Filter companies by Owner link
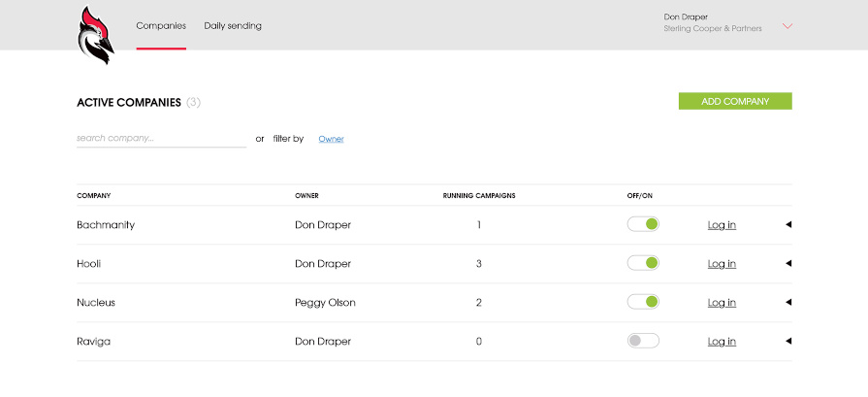This screenshot has width=868, height=397. (x=331, y=139)
